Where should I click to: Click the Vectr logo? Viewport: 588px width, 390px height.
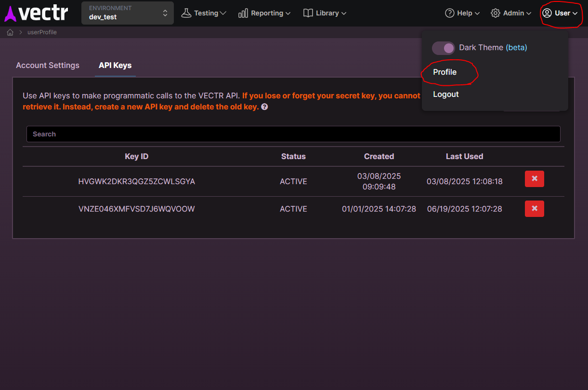[36, 13]
